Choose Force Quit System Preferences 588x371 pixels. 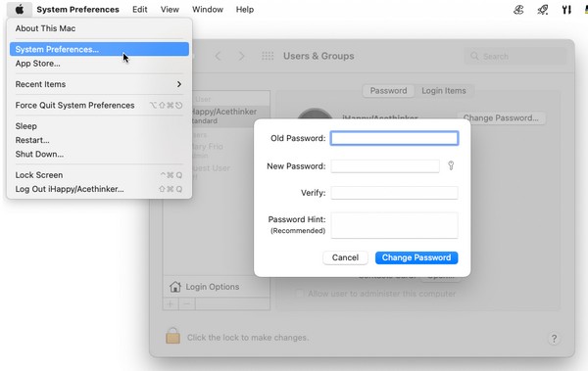pos(99,106)
